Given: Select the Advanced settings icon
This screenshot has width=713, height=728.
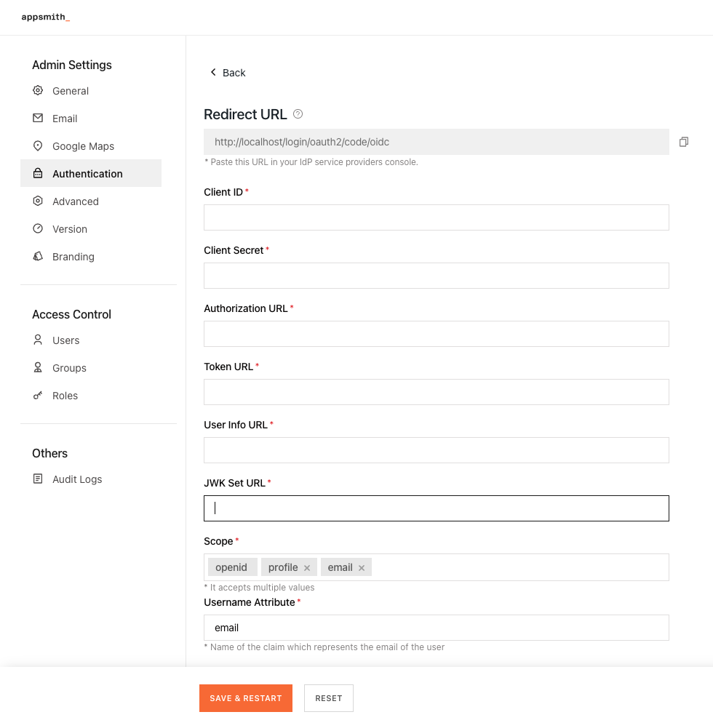Looking at the screenshot, I should [x=38, y=201].
